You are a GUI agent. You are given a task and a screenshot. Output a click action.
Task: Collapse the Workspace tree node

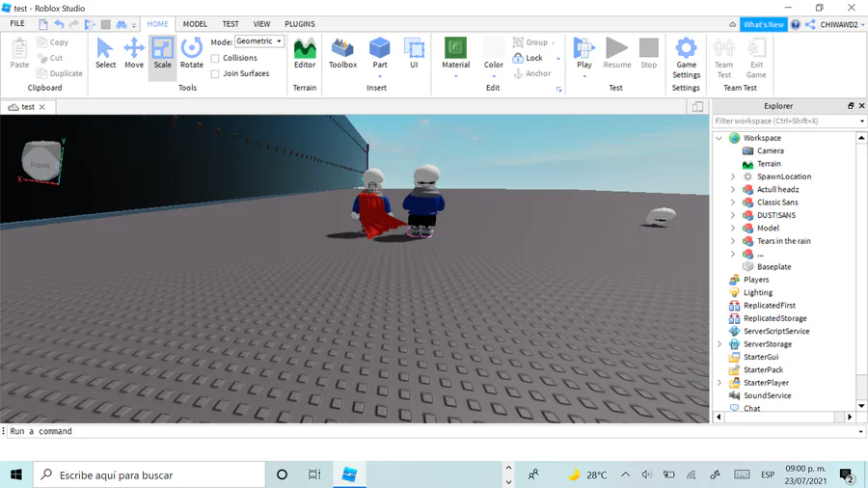pyautogui.click(x=719, y=138)
